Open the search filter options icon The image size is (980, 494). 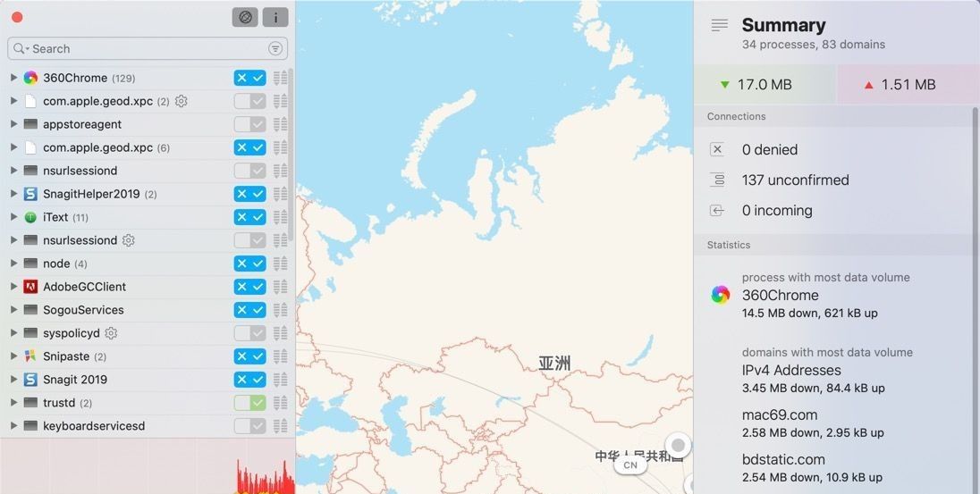click(275, 48)
